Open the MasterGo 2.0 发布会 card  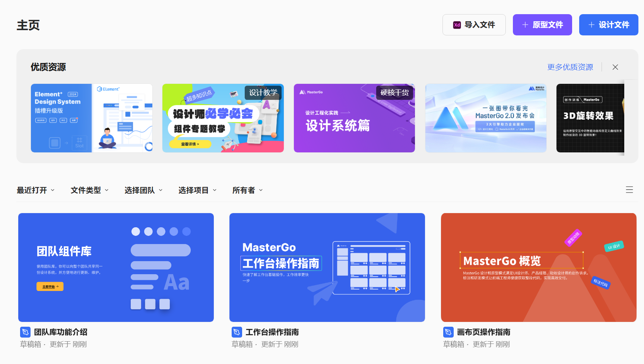[486, 118]
